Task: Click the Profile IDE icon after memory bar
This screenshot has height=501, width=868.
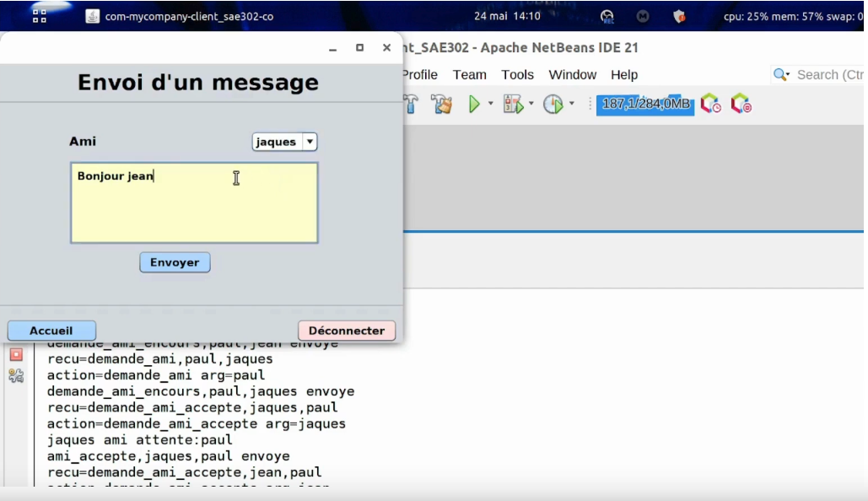Action: (x=710, y=104)
